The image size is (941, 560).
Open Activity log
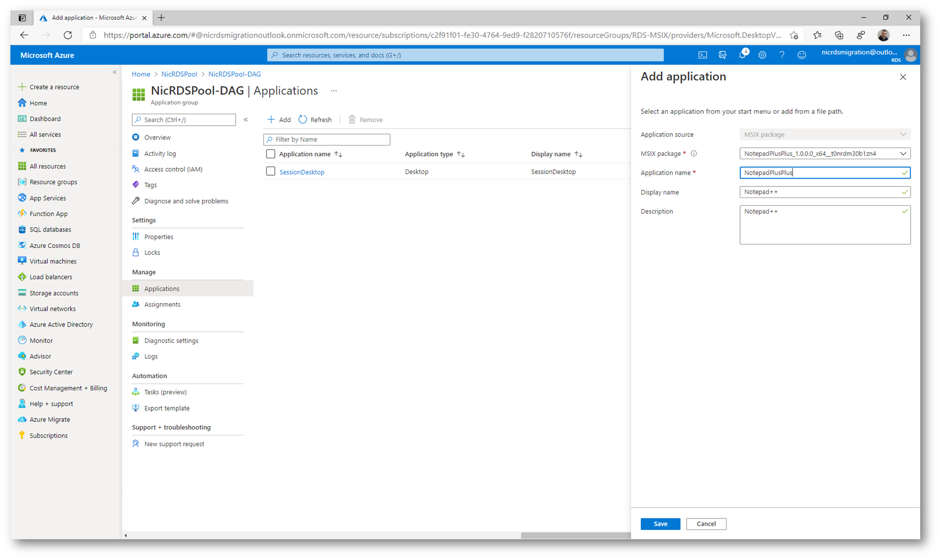[x=154, y=153]
